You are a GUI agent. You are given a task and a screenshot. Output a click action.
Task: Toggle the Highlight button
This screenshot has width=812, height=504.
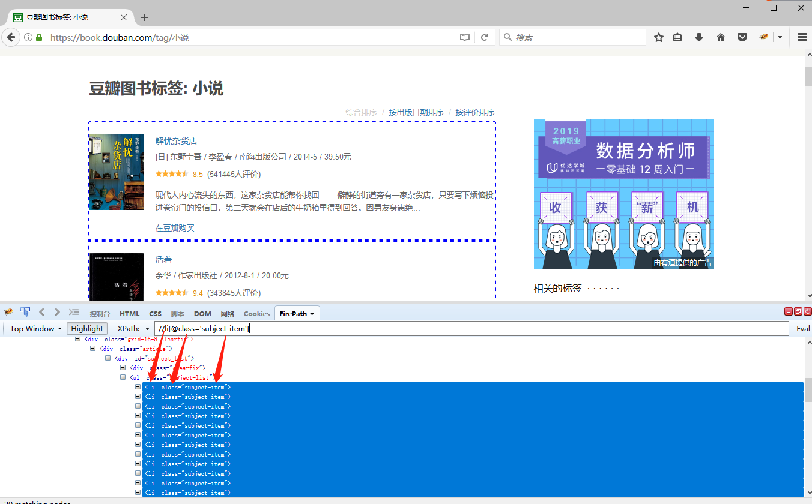[87, 328]
